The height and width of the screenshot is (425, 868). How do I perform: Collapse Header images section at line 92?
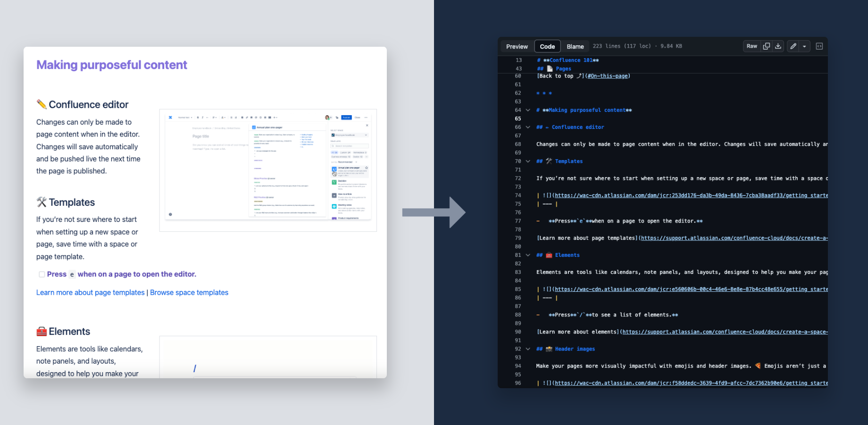tap(528, 349)
